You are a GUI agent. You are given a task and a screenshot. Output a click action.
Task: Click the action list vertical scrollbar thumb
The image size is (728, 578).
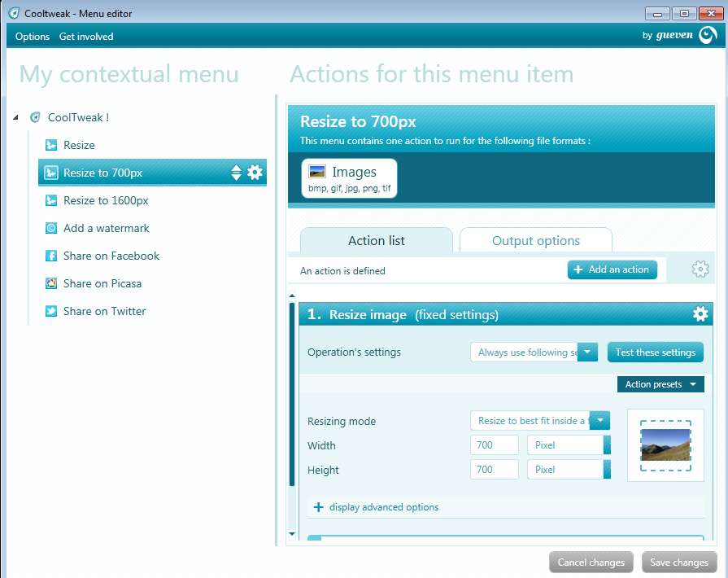[x=292, y=394]
